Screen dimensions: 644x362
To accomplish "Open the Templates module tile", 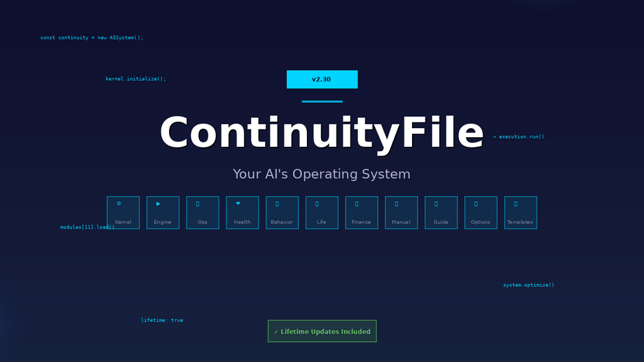I will pos(520,213).
